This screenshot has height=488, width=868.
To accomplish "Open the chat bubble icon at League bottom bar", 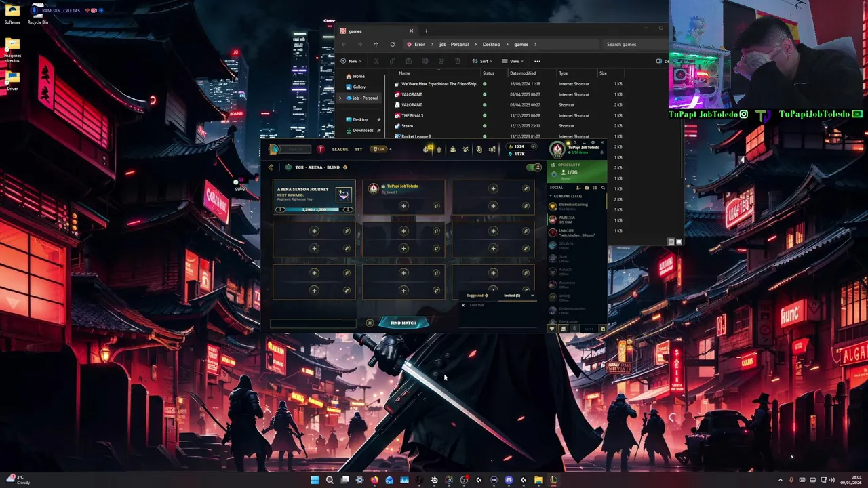I will pos(552,329).
